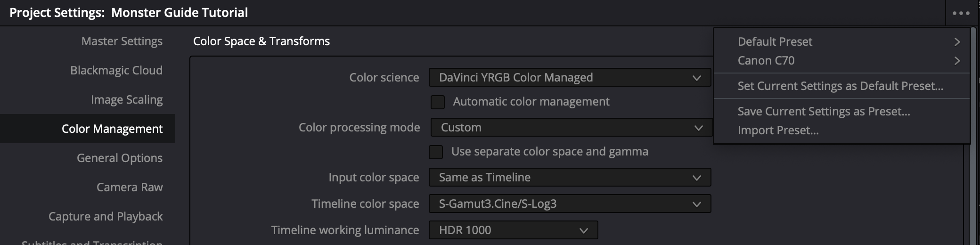The image size is (980, 245).
Task: Switch to Image Scaling settings
Action: click(x=126, y=100)
